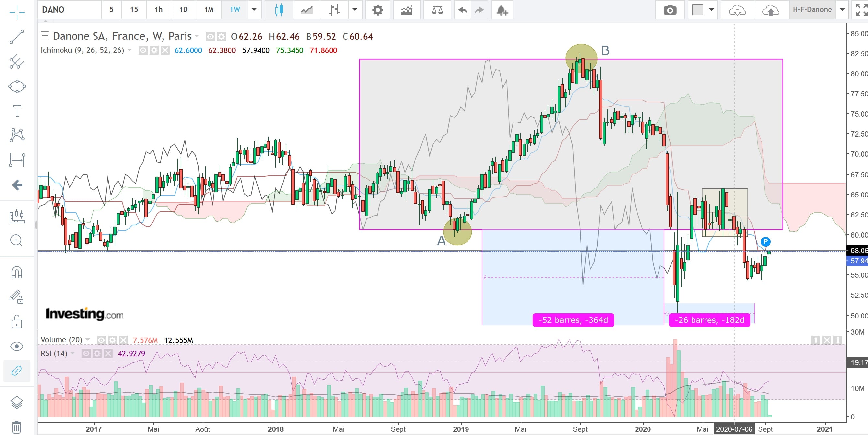Screen dimensions: 868x435
Task: Switch to the 1M interval
Action: [x=209, y=10]
